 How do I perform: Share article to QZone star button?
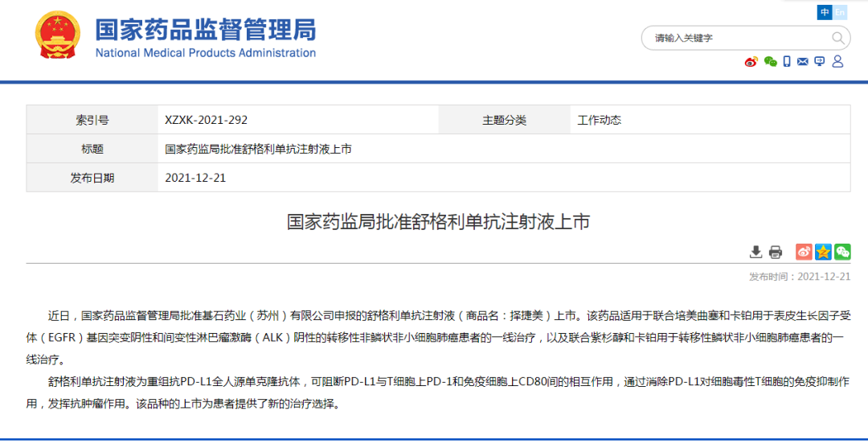click(x=823, y=252)
